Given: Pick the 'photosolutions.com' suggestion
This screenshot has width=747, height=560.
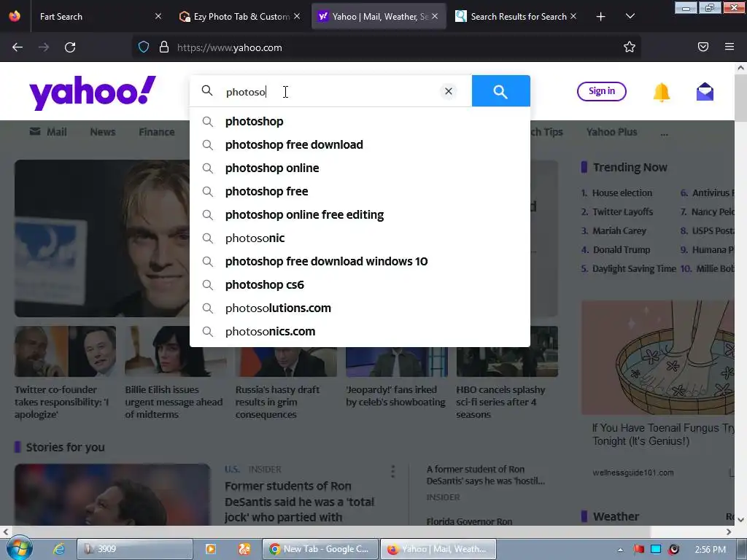Looking at the screenshot, I should coord(360,308).
